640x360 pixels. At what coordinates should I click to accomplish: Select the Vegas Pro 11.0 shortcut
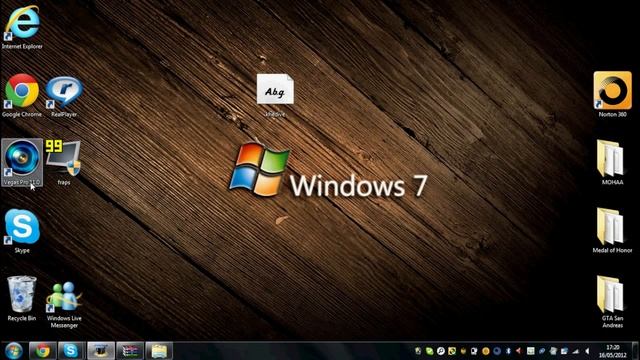22,162
